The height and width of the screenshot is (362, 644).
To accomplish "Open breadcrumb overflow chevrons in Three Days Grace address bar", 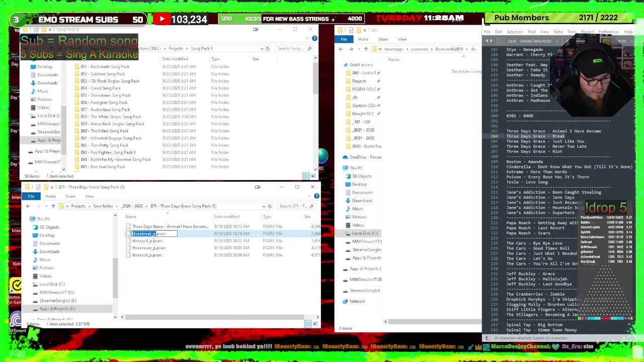I will (x=67, y=206).
